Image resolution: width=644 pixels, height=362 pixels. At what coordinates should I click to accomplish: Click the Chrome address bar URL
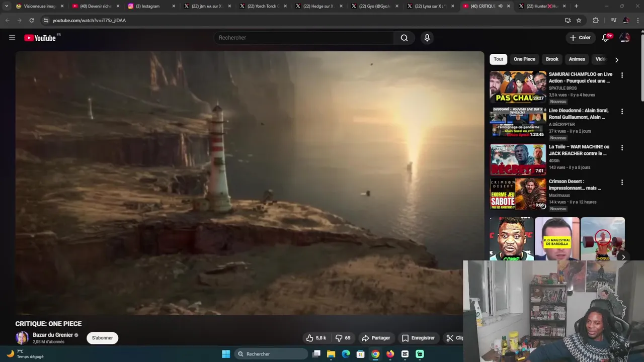coord(89,20)
